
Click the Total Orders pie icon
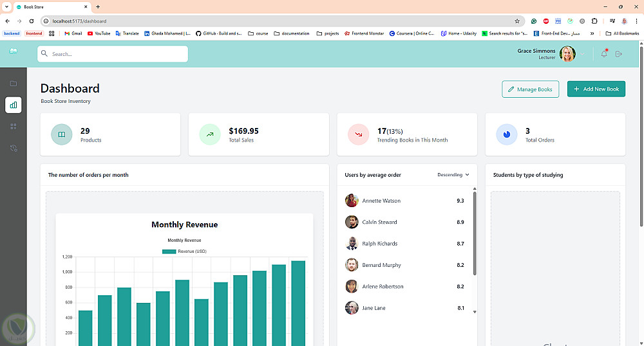point(507,134)
